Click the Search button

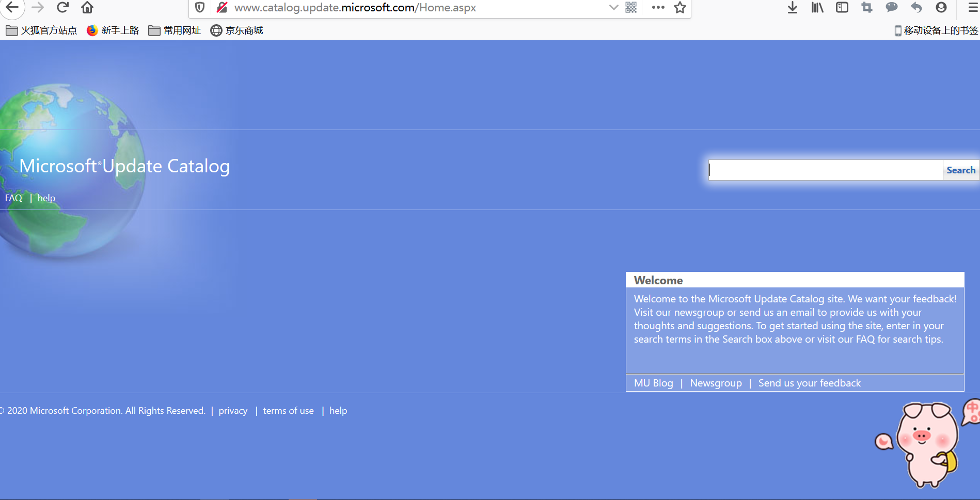[961, 170]
